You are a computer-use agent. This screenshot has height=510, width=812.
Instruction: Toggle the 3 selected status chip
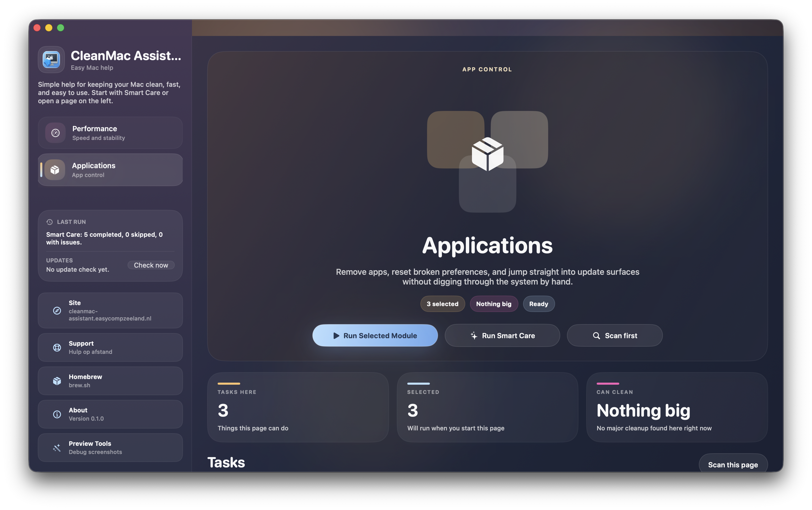coord(442,304)
